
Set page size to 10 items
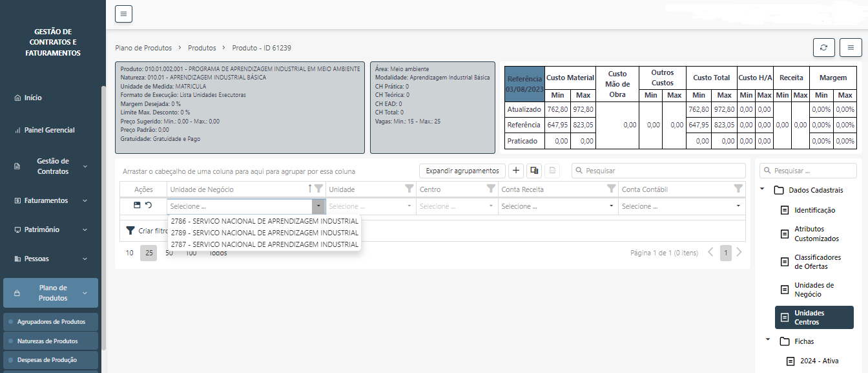[x=129, y=253]
